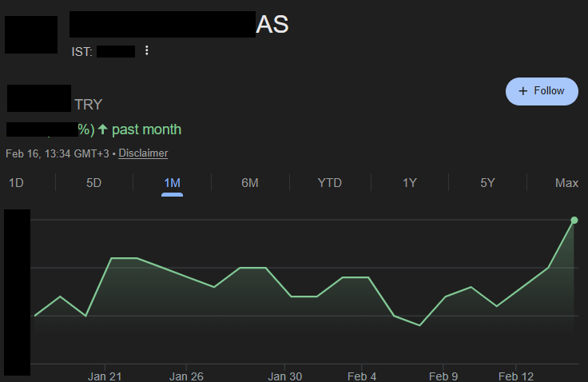
Task: Click the Feb 16, 13:34 GMT+3 timestamp
Action: tap(58, 153)
